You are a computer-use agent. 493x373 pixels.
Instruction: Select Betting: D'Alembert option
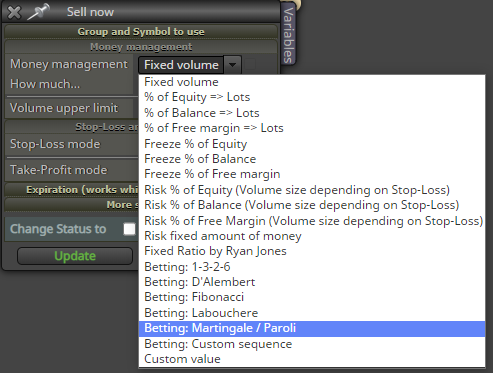312,282
